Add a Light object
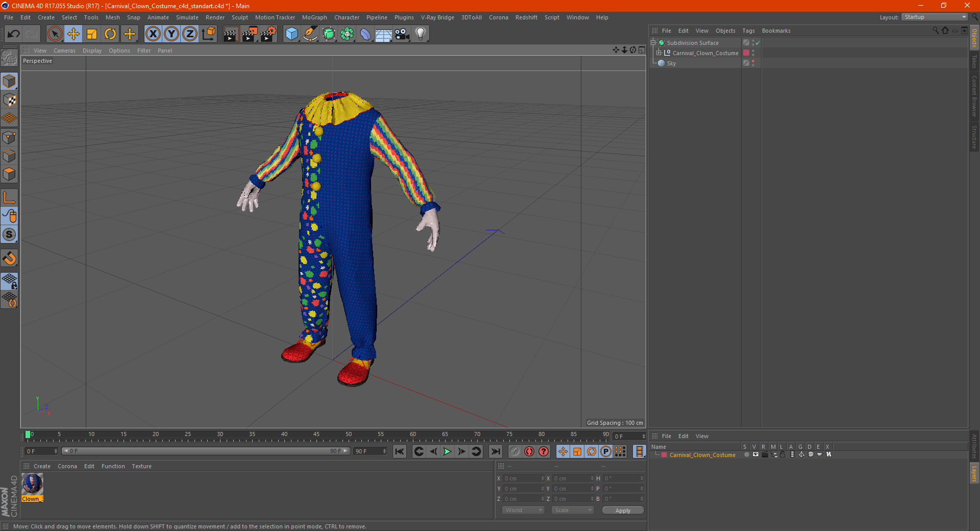 point(421,34)
